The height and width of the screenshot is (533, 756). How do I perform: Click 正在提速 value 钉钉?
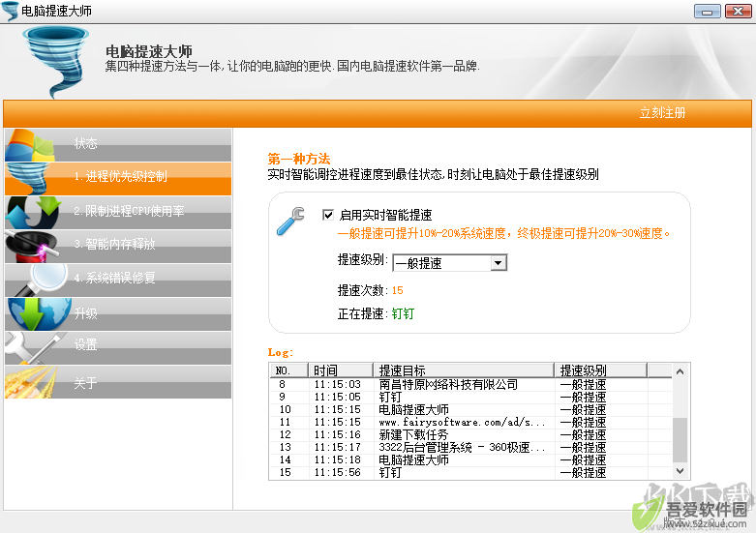pos(403,313)
